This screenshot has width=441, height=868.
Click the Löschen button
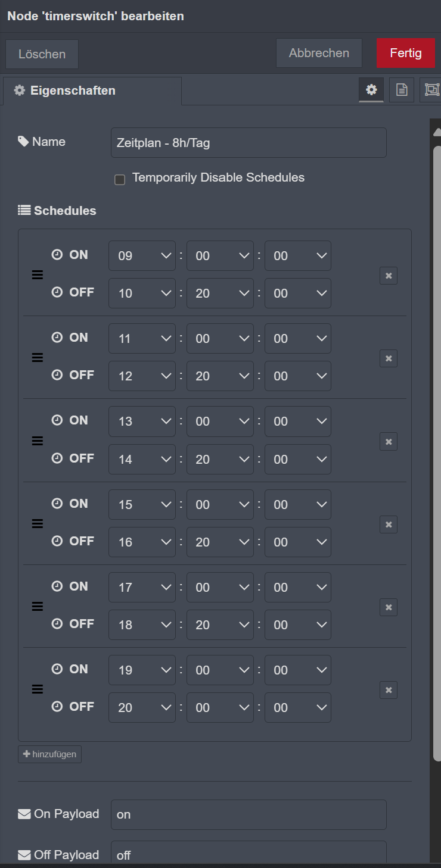pos(42,54)
